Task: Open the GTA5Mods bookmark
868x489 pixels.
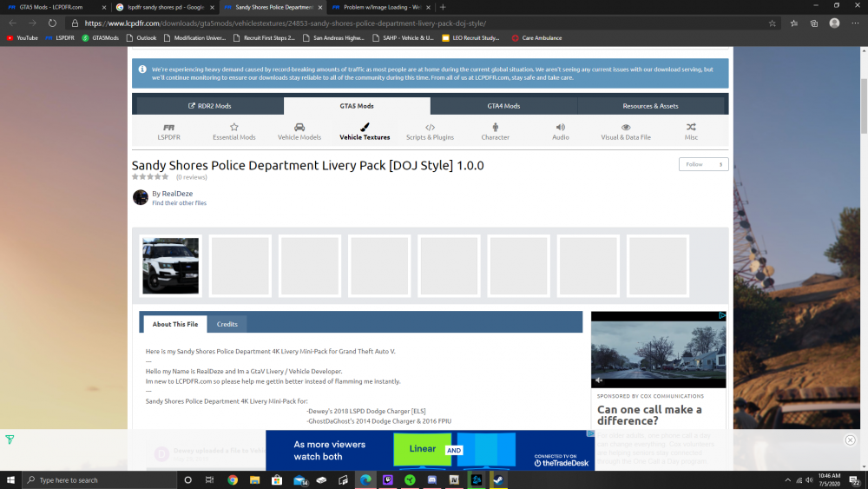Action: (x=100, y=38)
